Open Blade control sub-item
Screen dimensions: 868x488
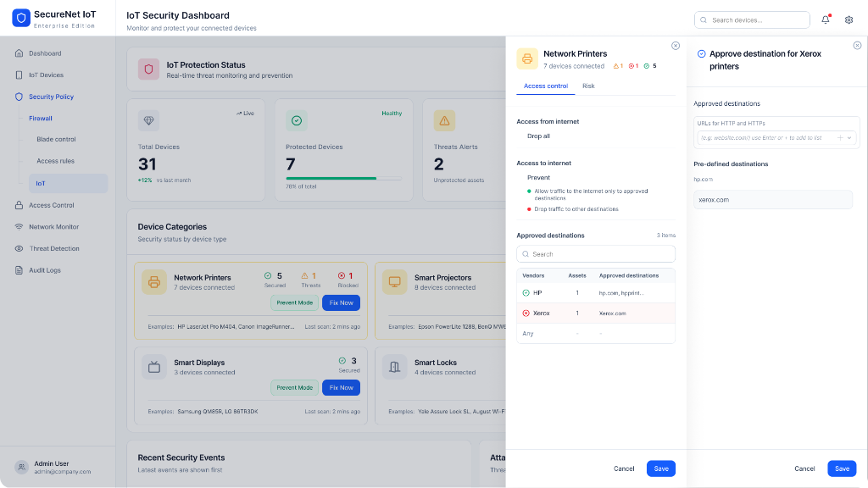(56, 140)
